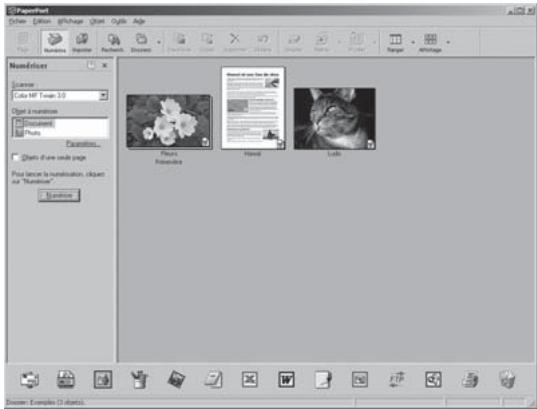Click the tilted photo icon in bottom bar
The height and width of the screenshot is (409, 537).
click(176, 380)
